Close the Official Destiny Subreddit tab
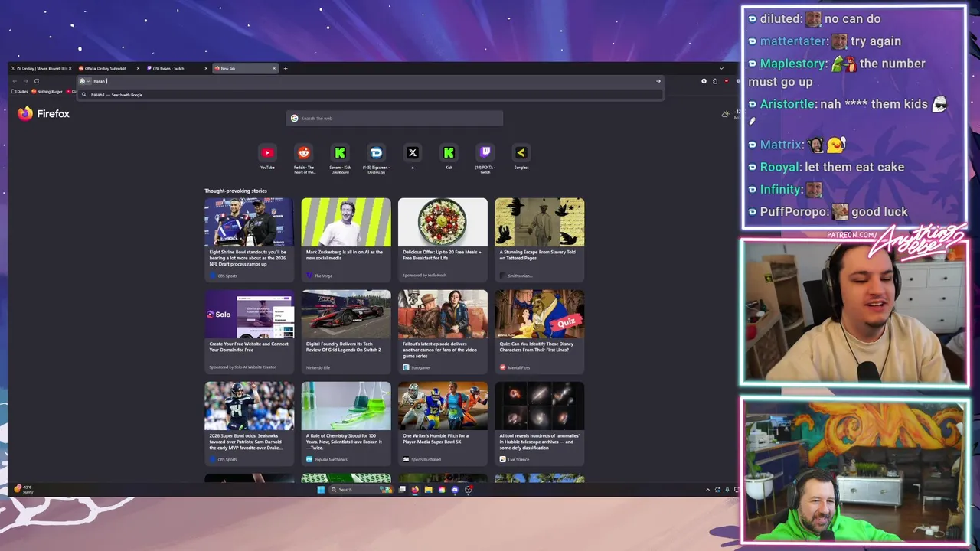Viewport: 980px width, 551px height. click(139, 68)
